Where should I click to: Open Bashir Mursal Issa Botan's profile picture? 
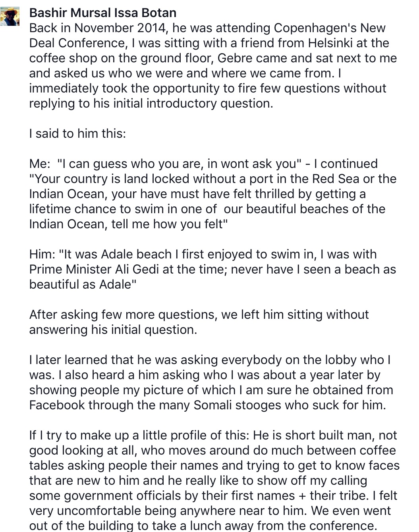tap(10, 16)
